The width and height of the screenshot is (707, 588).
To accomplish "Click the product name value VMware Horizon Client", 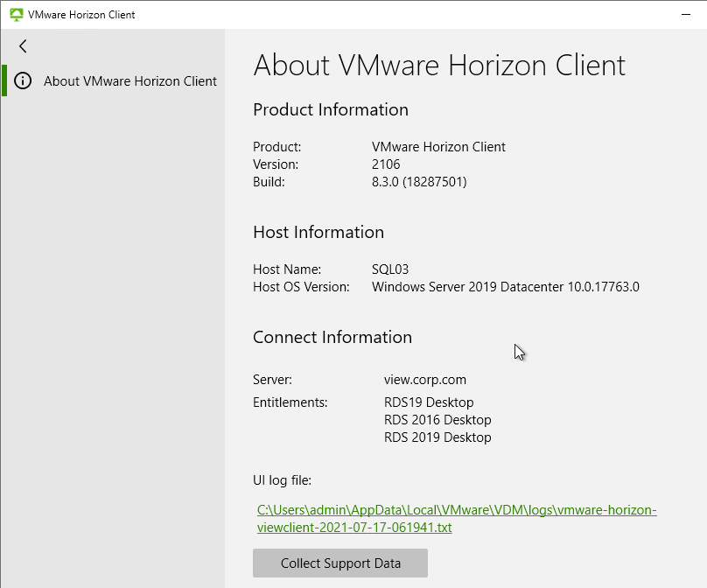I will tap(438, 146).
